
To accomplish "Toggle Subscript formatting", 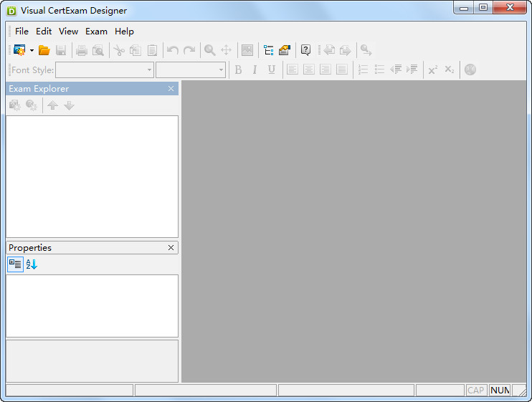I will pyautogui.click(x=450, y=70).
